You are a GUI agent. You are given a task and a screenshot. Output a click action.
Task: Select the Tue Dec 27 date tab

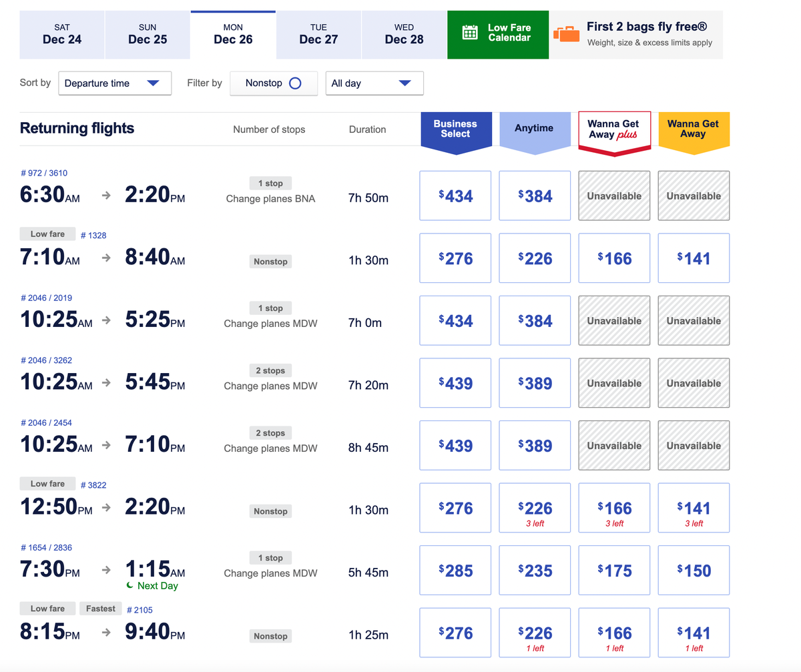[x=318, y=35]
